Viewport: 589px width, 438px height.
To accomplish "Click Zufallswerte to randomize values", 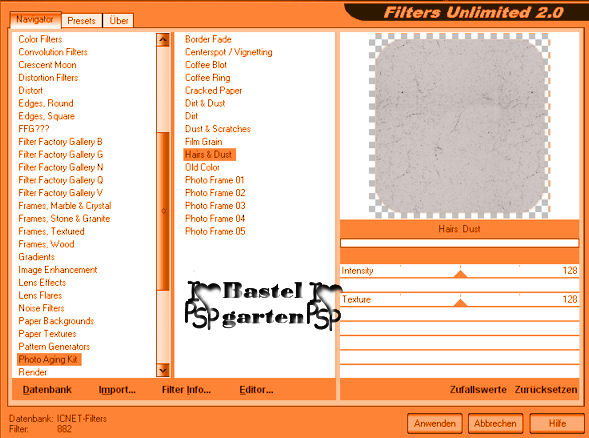I will tap(478, 390).
